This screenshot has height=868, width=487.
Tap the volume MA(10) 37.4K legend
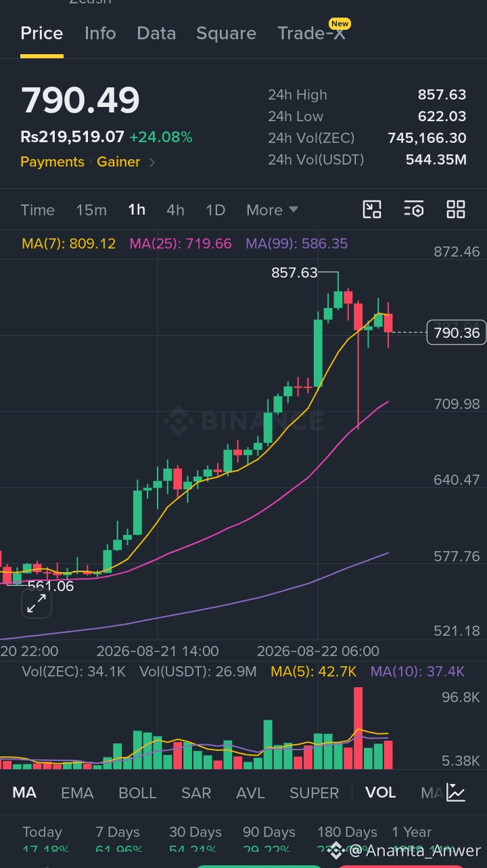pyautogui.click(x=417, y=672)
